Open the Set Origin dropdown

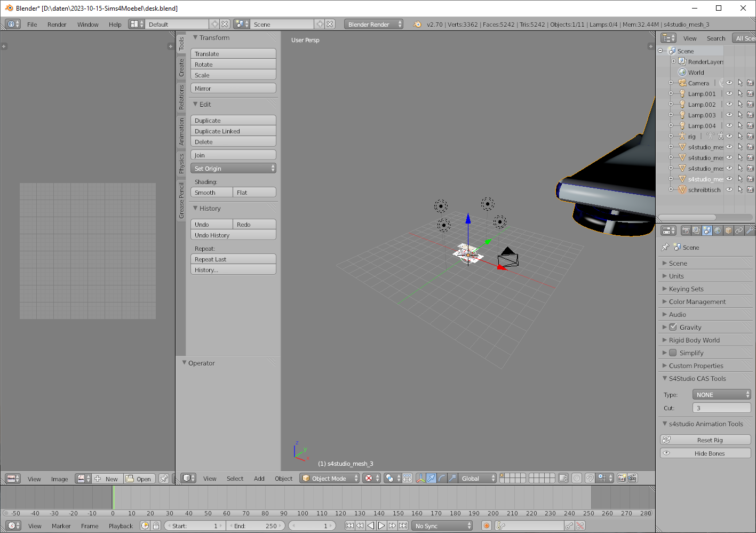coord(233,169)
